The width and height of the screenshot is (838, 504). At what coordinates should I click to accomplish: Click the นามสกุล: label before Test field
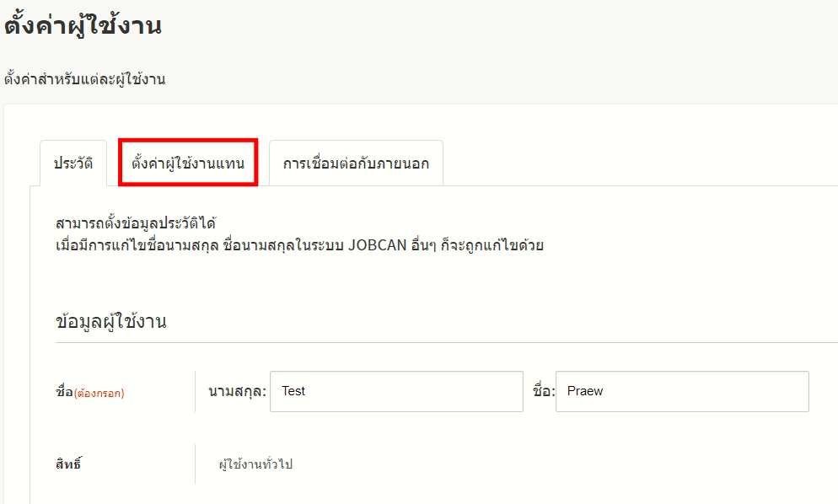click(x=236, y=391)
